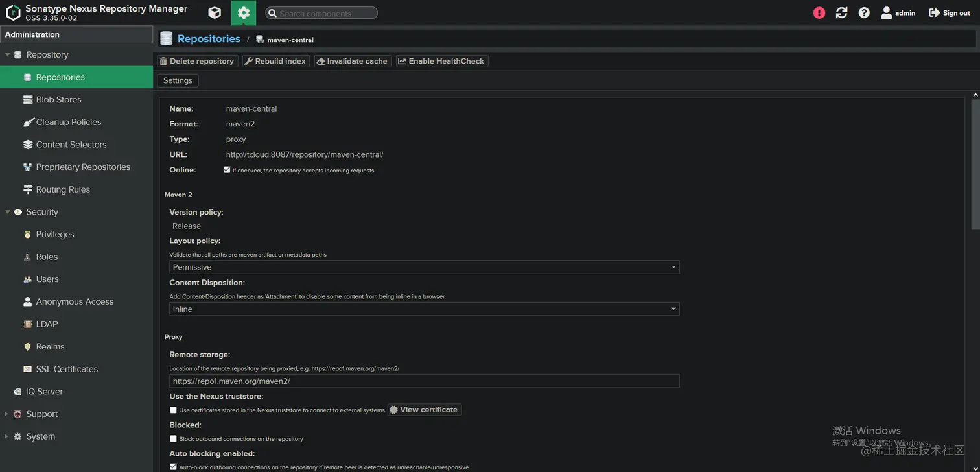Open Anonymous Access menu item
The height and width of the screenshot is (472, 980).
click(x=76, y=301)
